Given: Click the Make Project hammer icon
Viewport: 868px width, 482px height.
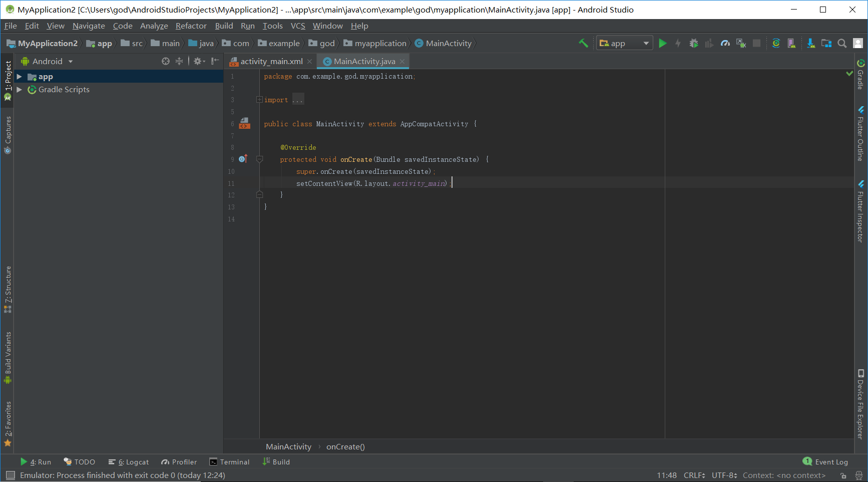Looking at the screenshot, I should point(583,43).
